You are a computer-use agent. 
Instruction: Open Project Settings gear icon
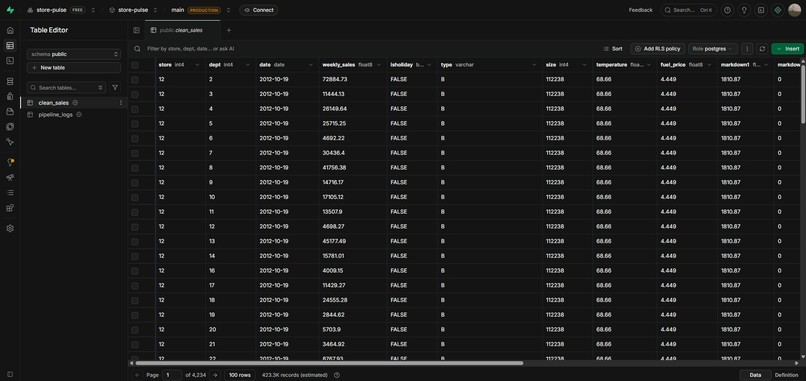[x=10, y=228]
